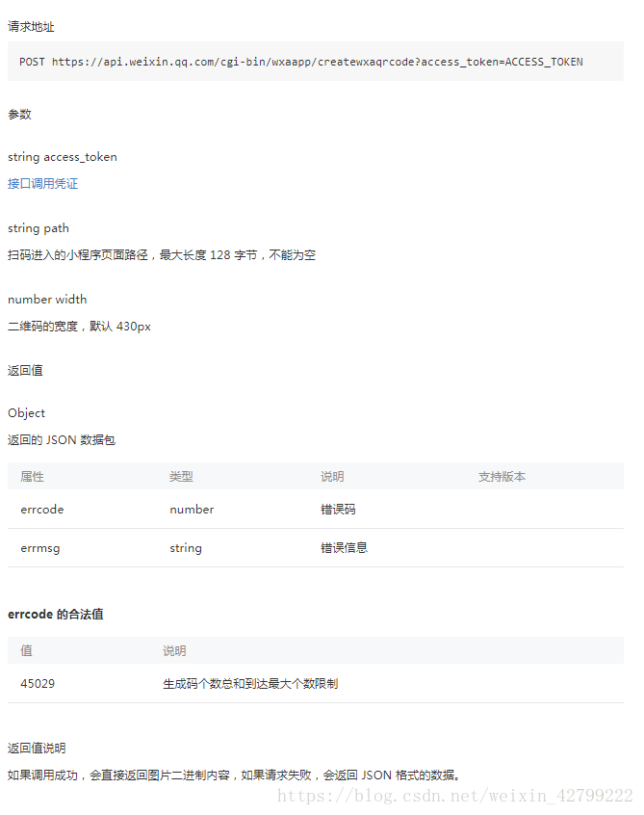Select the 请求地址 heading
Viewport: 644px width, 815px height.
(31, 27)
